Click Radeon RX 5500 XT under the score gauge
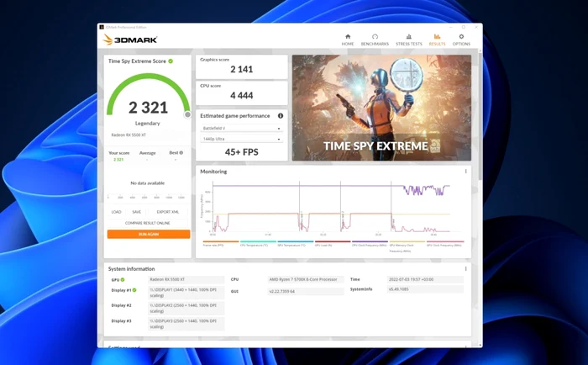Screen dimensions: 588x365 pyautogui.click(x=129, y=135)
